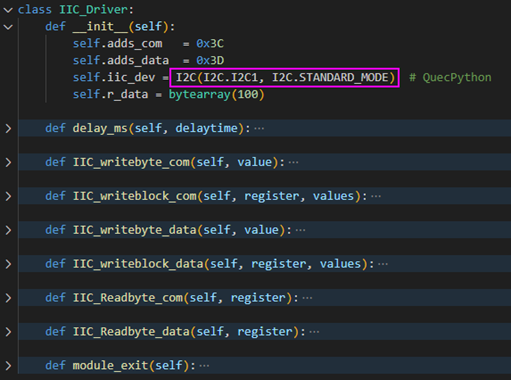The width and height of the screenshot is (511, 380).
Task: Collapse the __init__ method fold chevron
Action: 8,27
